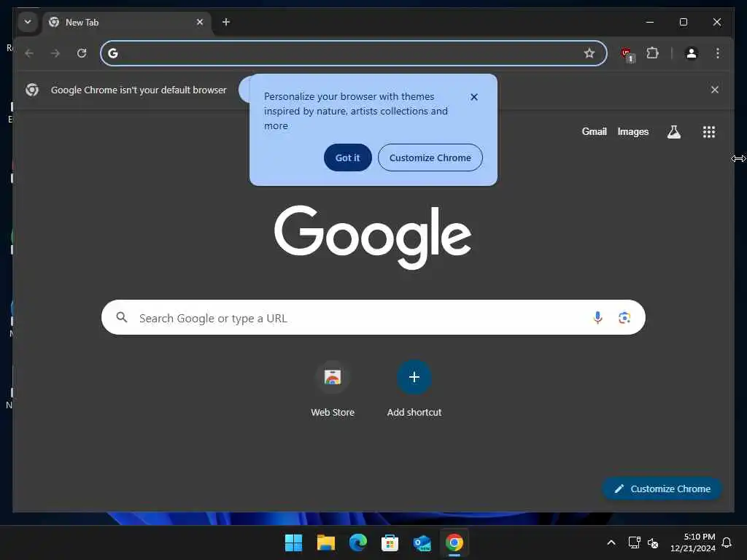Image resolution: width=747 pixels, height=560 pixels.
Task: Open network status tray icon
Action: 634,542
